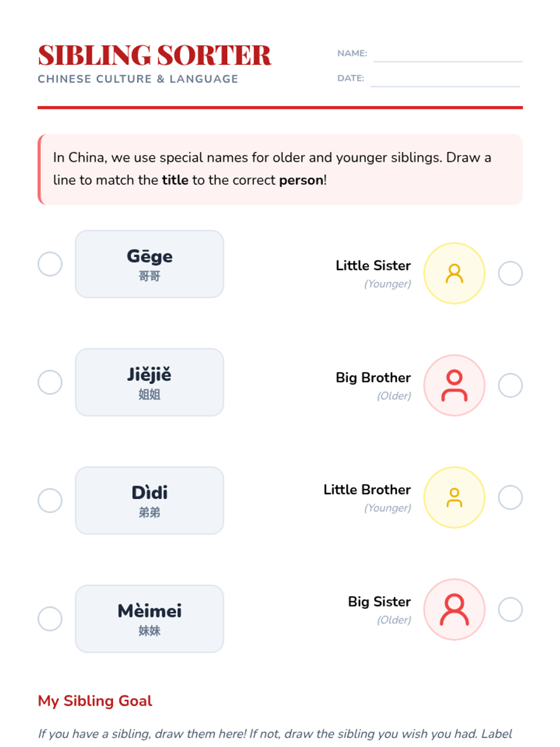The image size is (560, 747).
Task: Click the Gēge 哥哥 title card
Action: (149, 264)
